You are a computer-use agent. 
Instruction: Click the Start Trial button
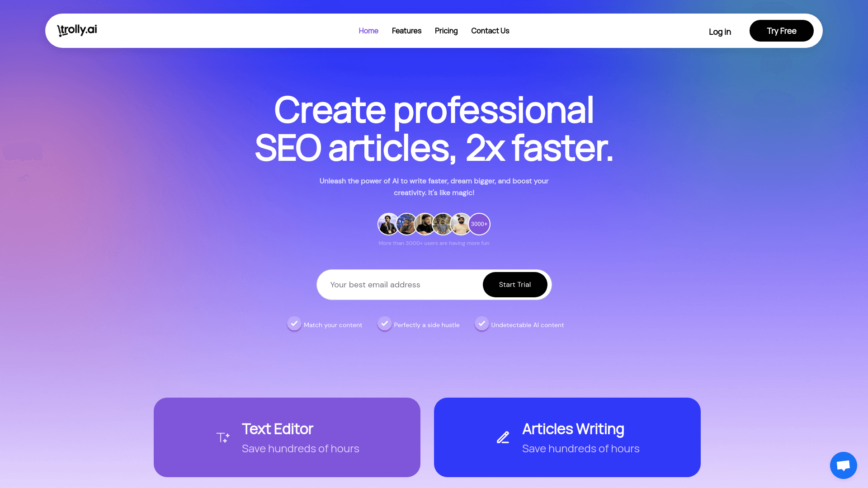click(x=514, y=284)
